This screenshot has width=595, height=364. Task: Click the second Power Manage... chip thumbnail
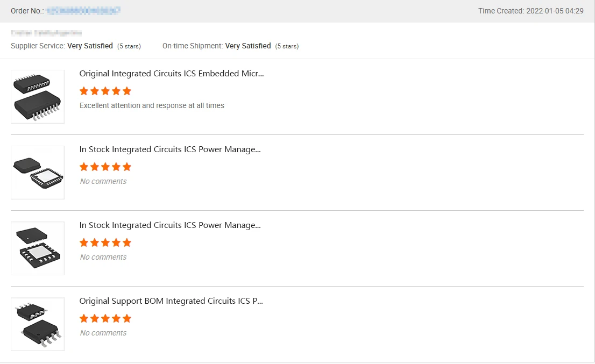[x=38, y=248]
